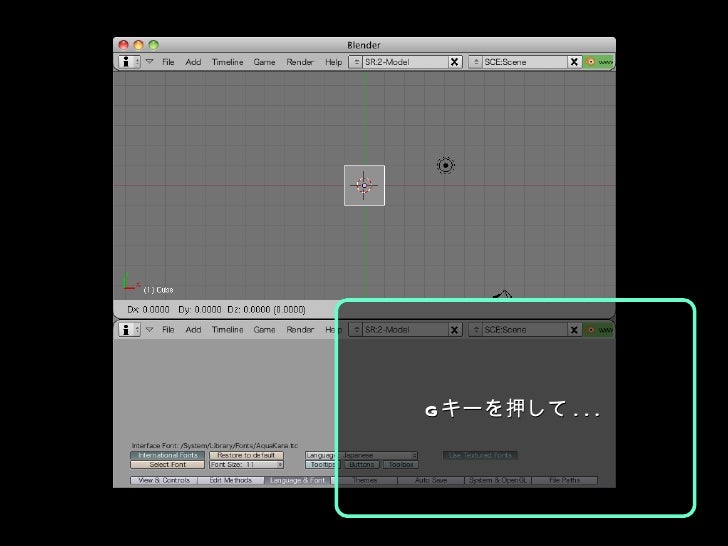The image size is (728, 546).
Task: Open Add menu above the 3D viewport
Action: coord(193,62)
